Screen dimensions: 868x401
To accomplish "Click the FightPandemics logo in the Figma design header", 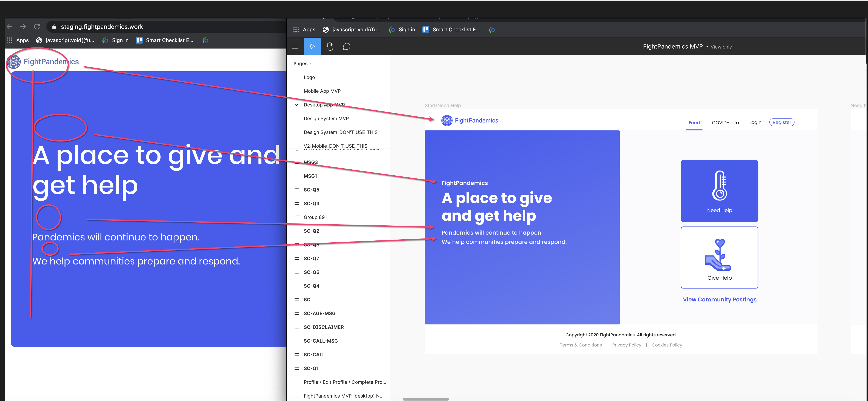I will [470, 120].
